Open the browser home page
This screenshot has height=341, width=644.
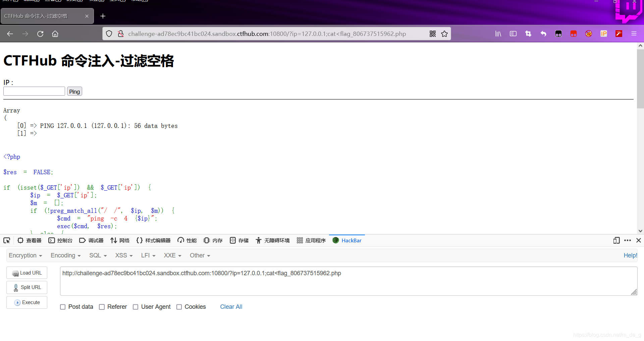point(55,34)
